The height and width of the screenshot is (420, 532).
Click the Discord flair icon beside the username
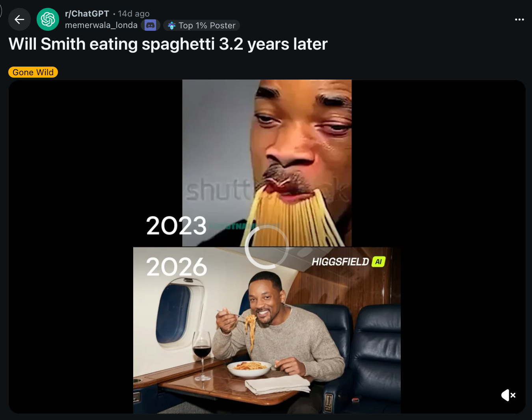tap(151, 25)
